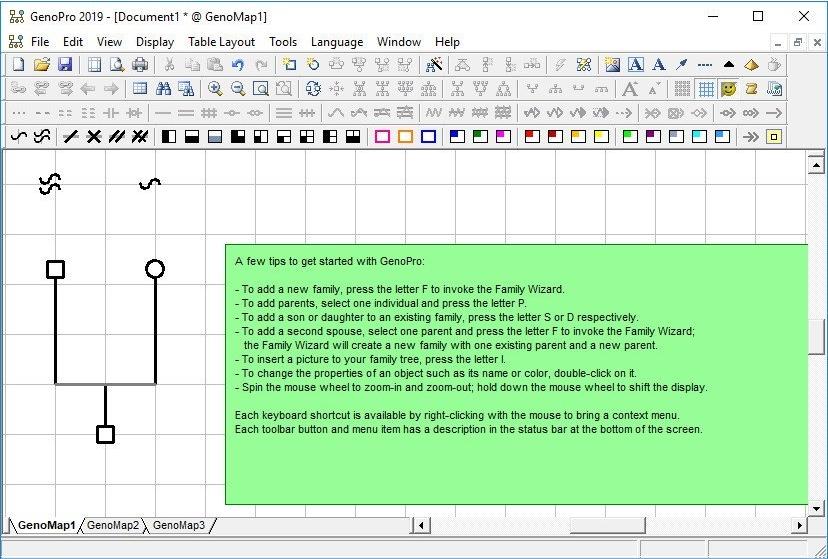Click the horizontal scrollbar left arrow
This screenshot has width=828, height=559.
(x=421, y=525)
